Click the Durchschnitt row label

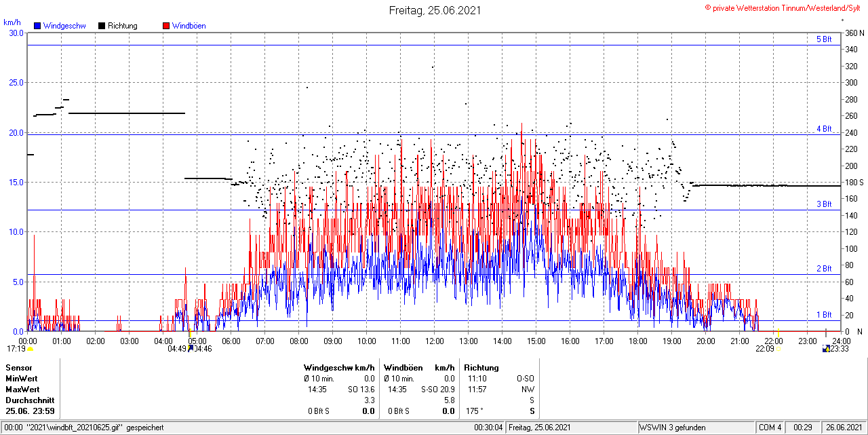pos(30,400)
